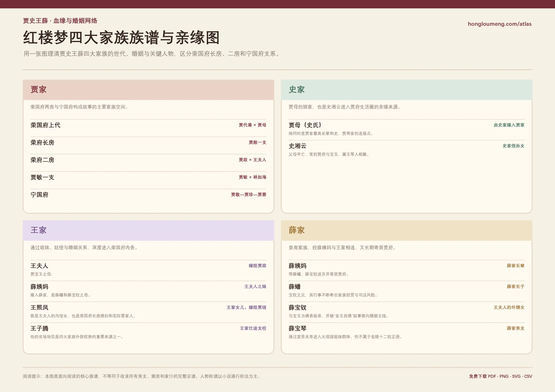Click the 薛蟠 entry
The image size is (555, 392).
tap(295, 287)
